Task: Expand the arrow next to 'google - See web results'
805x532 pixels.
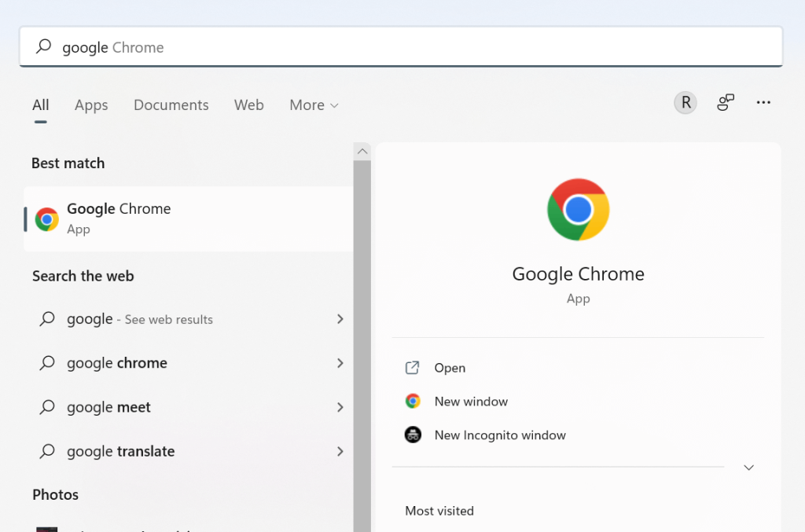Action: (x=340, y=319)
